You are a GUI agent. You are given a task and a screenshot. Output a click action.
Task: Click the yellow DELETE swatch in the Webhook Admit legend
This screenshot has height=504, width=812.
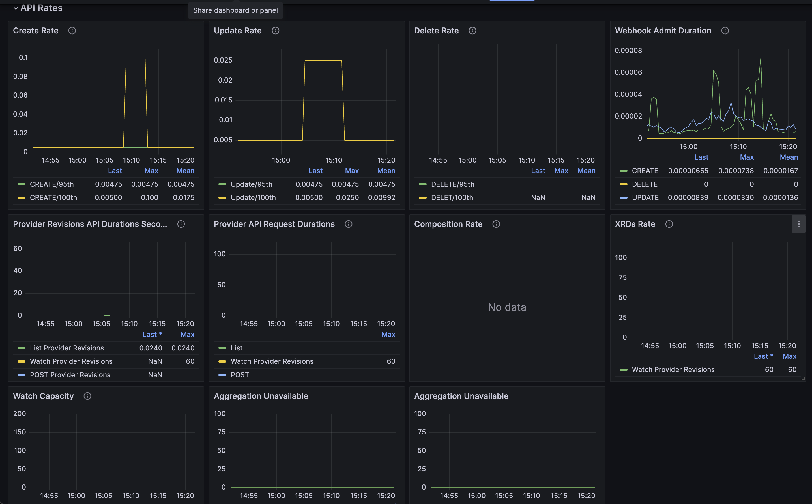click(623, 184)
